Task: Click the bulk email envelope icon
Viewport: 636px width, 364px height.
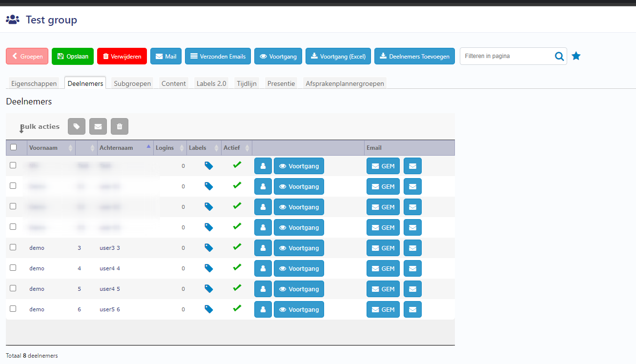Action: pyautogui.click(x=98, y=126)
